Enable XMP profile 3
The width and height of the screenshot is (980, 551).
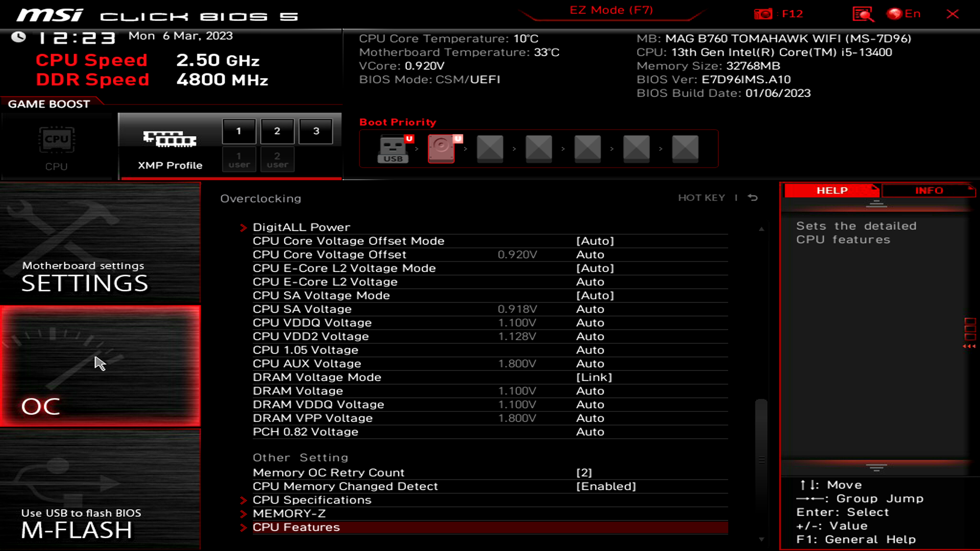[316, 131]
